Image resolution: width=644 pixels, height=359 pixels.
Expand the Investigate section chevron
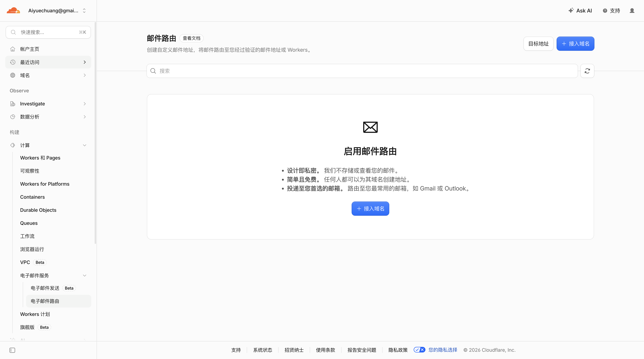85,104
